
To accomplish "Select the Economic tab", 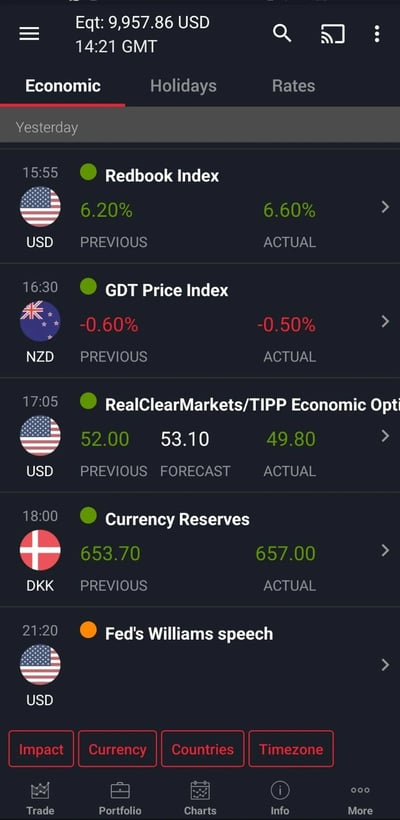I will point(63,86).
